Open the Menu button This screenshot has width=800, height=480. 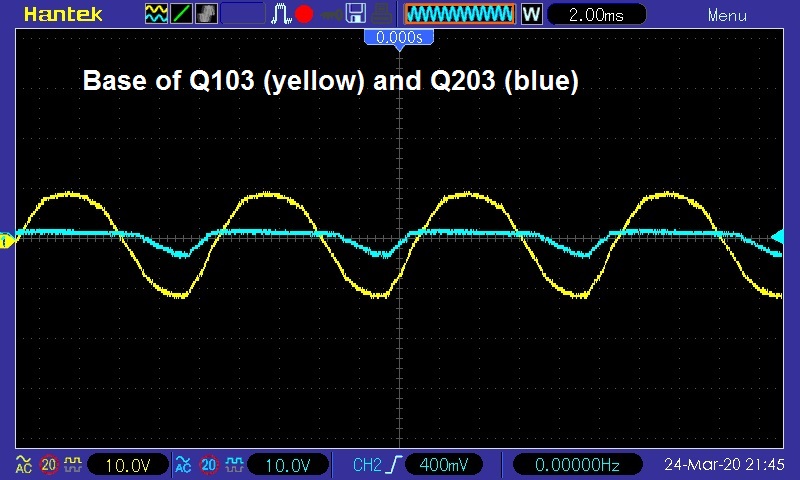(x=727, y=16)
